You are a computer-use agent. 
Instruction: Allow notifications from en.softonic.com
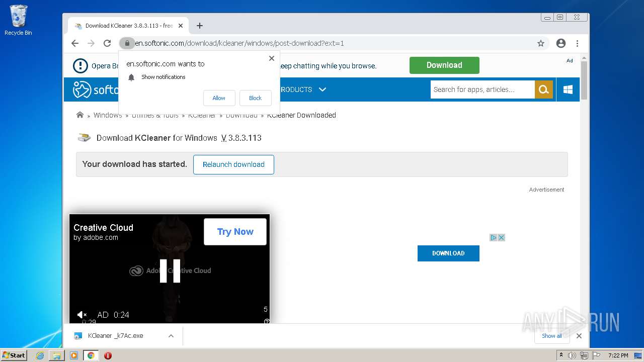click(x=219, y=98)
